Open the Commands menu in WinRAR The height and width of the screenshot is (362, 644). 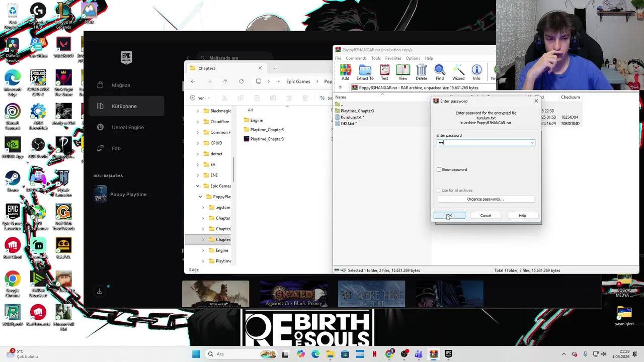tap(356, 58)
